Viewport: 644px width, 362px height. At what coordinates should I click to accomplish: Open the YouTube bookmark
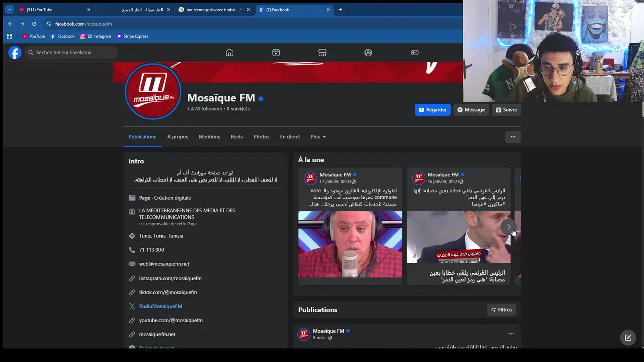click(33, 36)
